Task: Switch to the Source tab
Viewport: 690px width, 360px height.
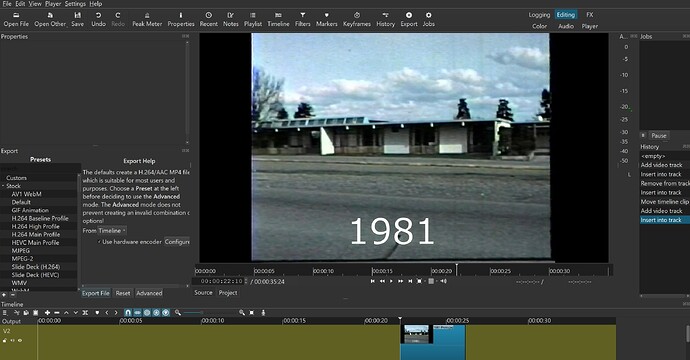Action: coord(203,293)
